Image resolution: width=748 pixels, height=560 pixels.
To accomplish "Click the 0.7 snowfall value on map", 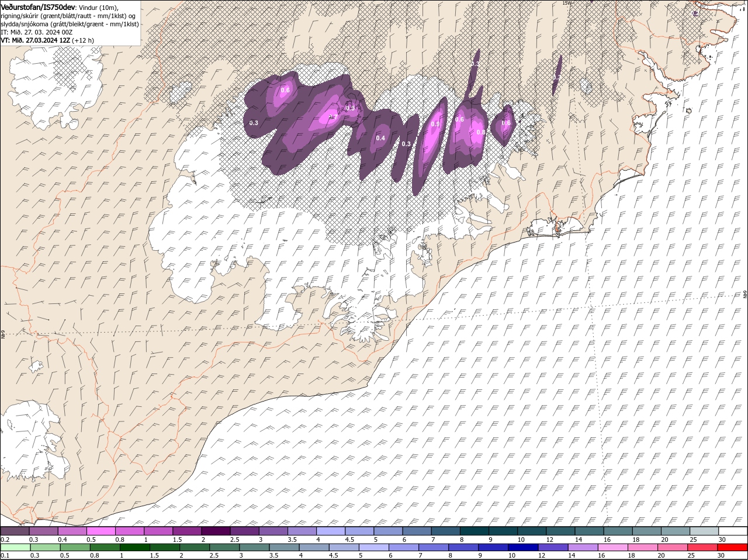I will (x=333, y=117).
